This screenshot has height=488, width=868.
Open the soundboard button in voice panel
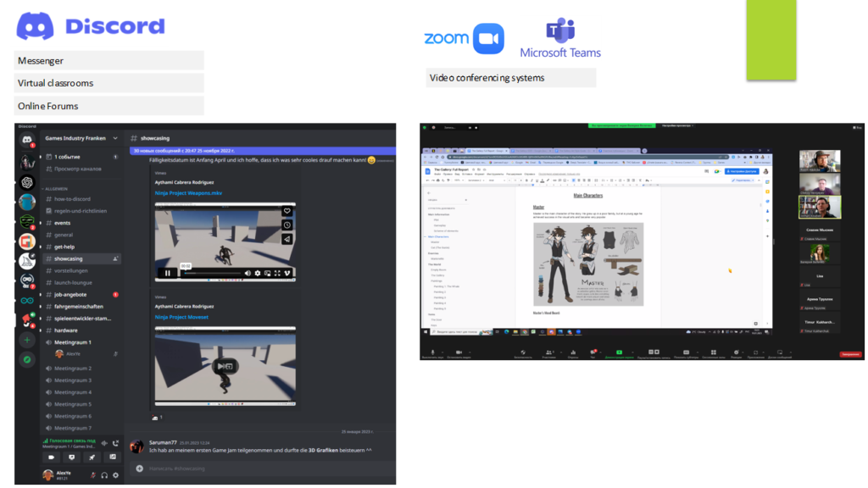click(113, 457)
